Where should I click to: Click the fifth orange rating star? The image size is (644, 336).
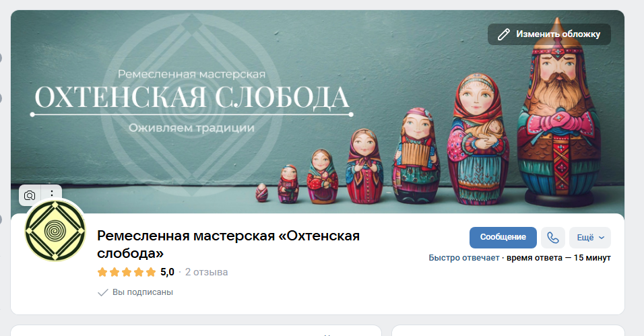click(151, 272)
